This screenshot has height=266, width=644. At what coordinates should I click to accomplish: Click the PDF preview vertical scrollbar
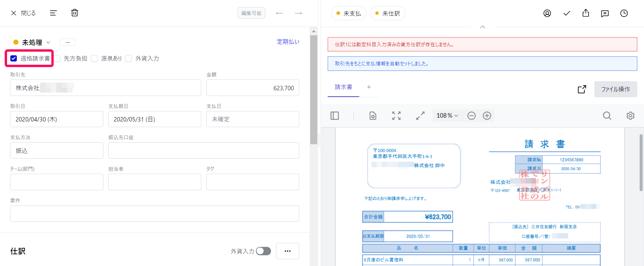(x=641, y=163)
